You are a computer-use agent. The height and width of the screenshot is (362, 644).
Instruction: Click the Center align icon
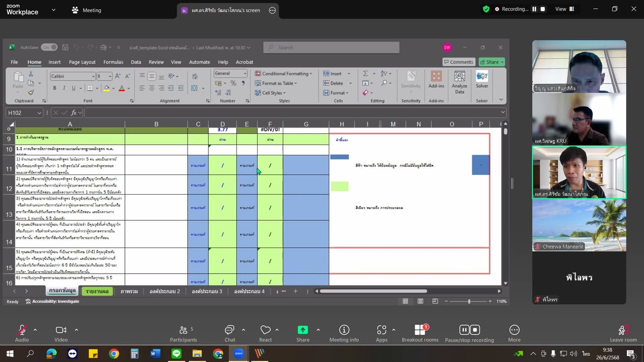[x=151, y=88]
